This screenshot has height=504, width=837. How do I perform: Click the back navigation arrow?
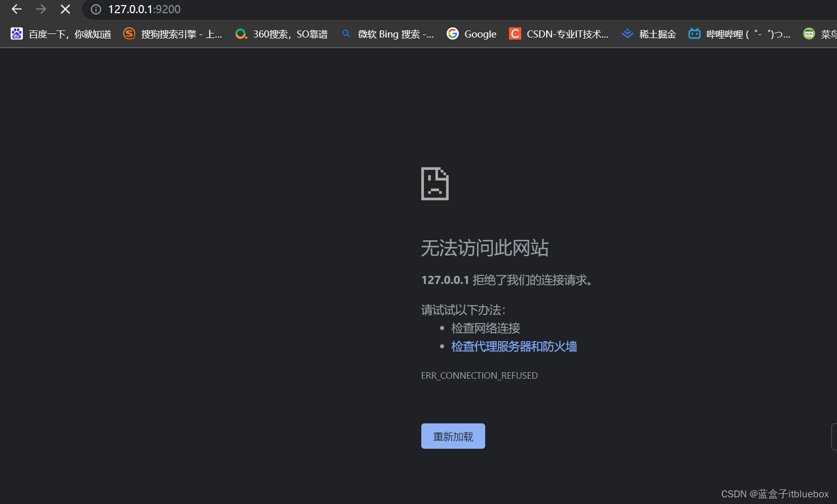click(16, 9)
